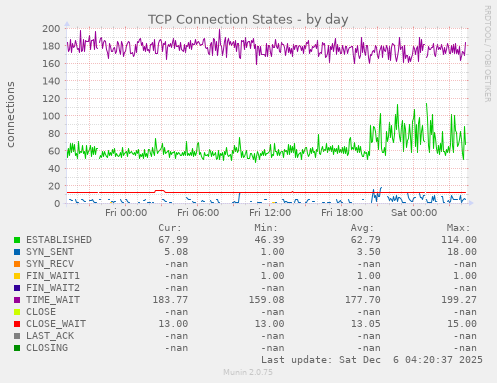Click TIME_WAIT minimum value 159.08
The image size is (497, 383).
coord(267,300)
